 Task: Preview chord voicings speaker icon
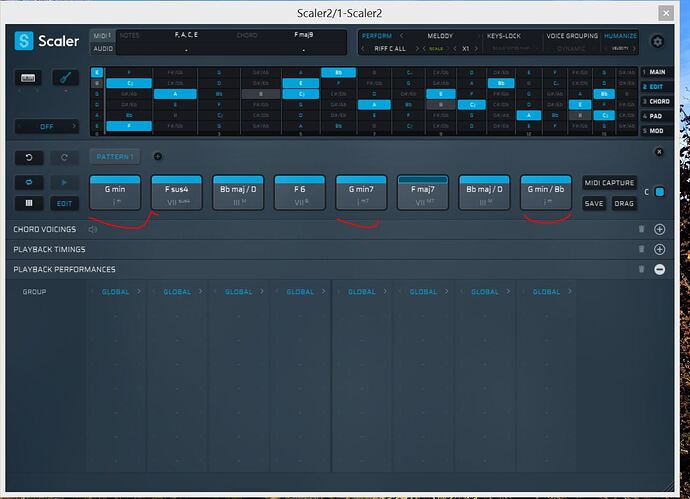point(92,229)
